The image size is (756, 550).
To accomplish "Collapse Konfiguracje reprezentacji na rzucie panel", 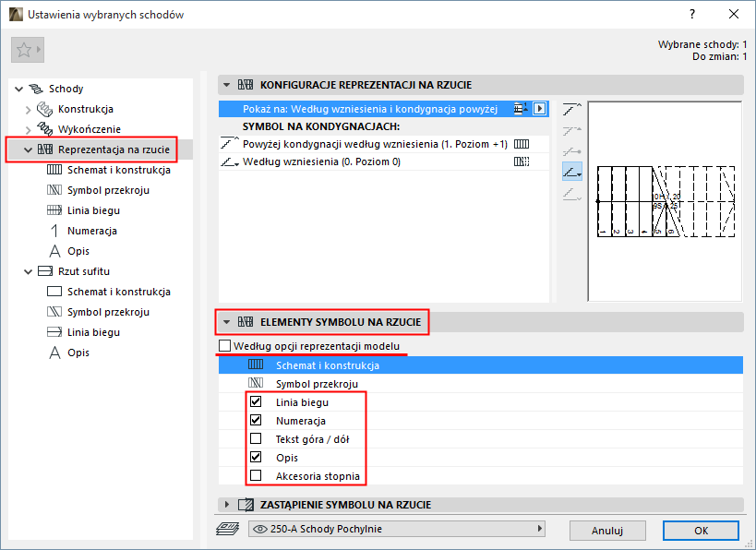I will 226,85.
